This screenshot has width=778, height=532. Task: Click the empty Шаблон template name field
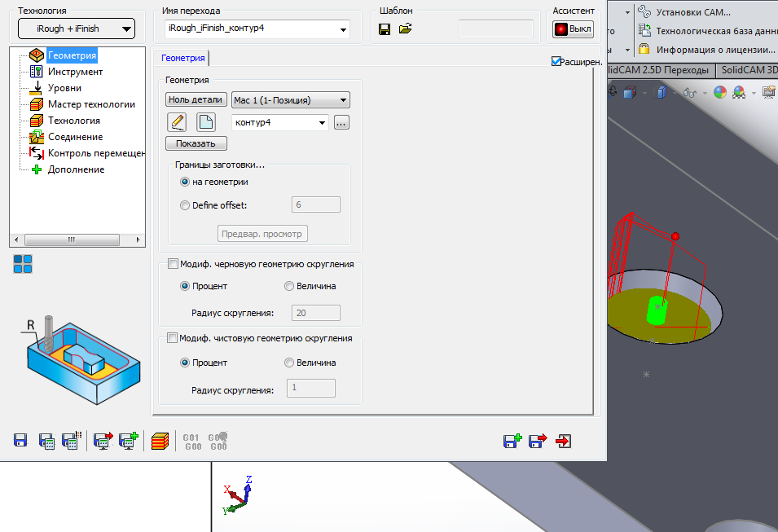coord(496,29)
